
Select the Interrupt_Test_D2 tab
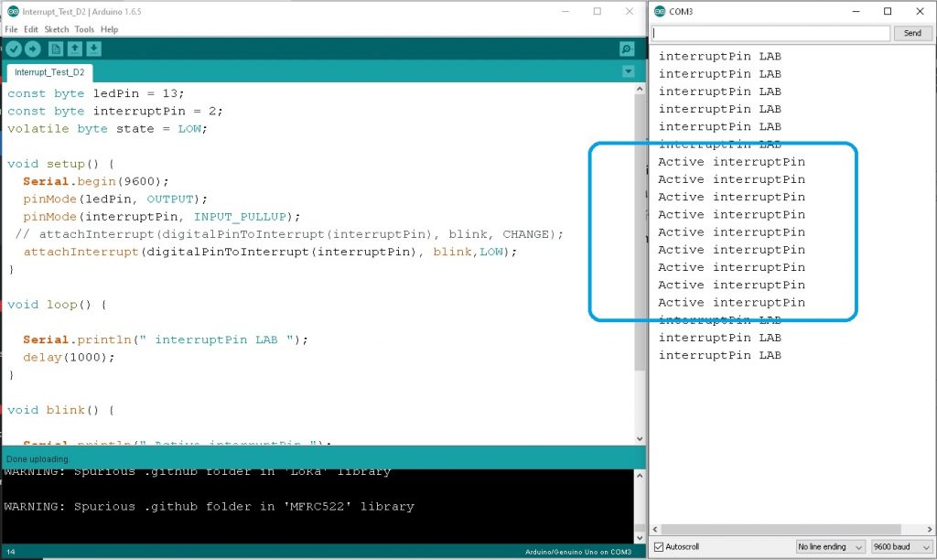pyautogui.click(x=49, y=72)
